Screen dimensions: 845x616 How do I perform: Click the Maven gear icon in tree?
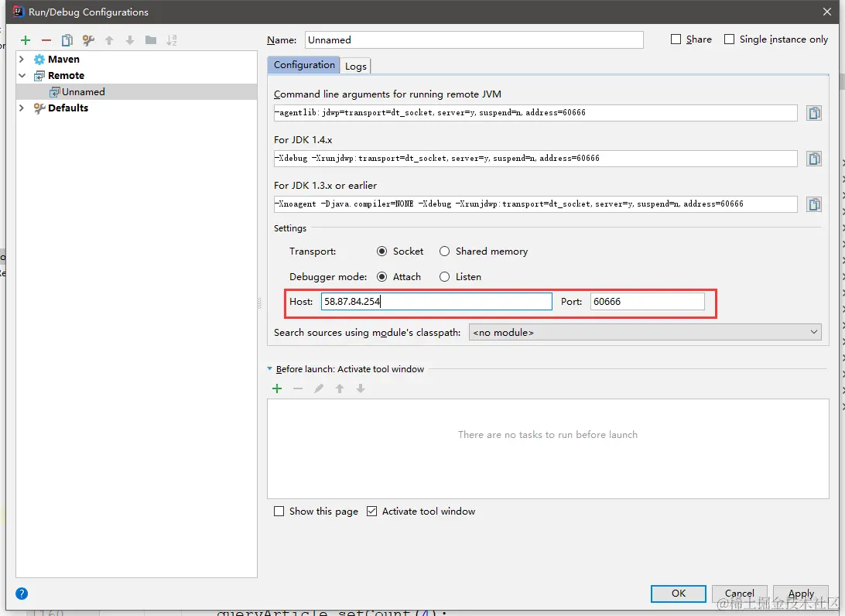[39, 60]
